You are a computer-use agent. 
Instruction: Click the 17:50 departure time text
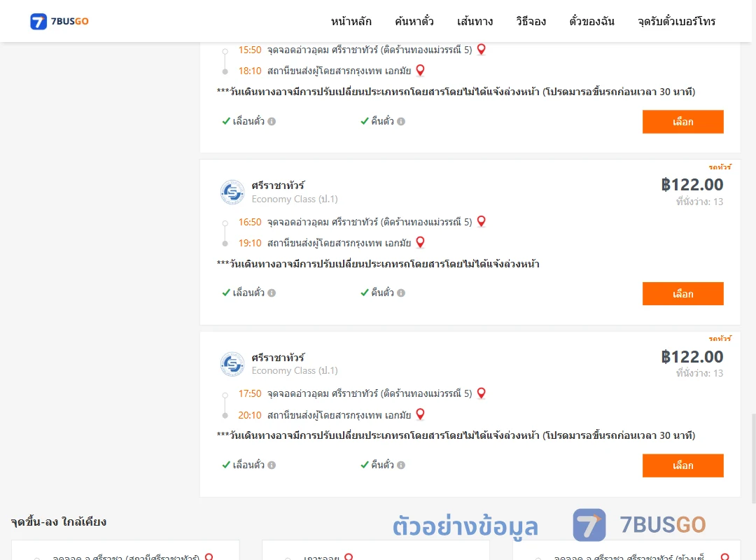(x=250, y=393)
